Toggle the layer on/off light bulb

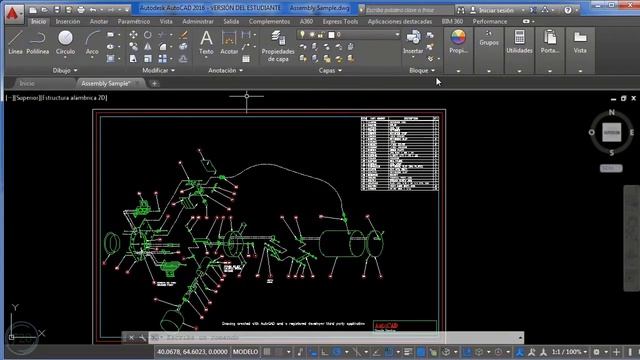pyautogui.click(x=302, y=35)
